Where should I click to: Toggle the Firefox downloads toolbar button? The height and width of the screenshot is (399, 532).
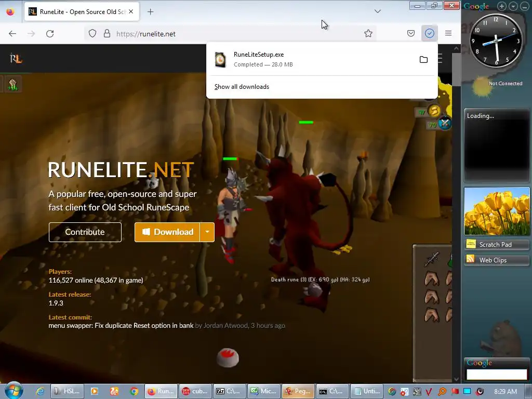(430, 33)
